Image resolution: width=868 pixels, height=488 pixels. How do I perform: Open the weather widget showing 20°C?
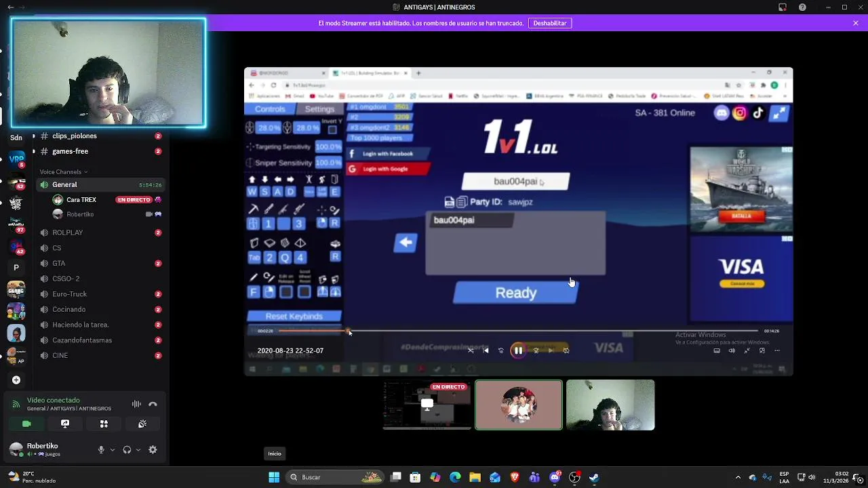coord(31,477)
